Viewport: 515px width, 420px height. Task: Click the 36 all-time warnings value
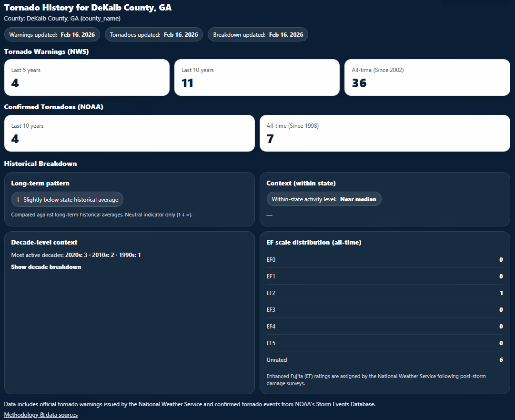tap(359, 83)
